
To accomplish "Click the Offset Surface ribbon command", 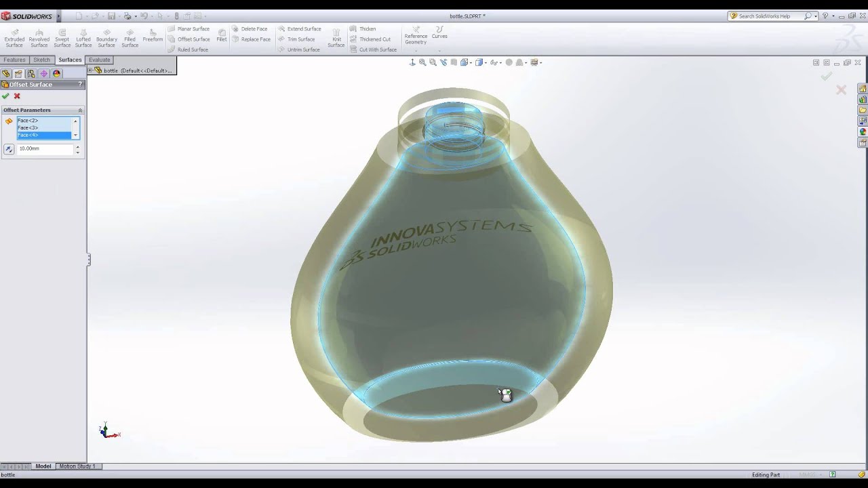I will click(x=189, y=39).
